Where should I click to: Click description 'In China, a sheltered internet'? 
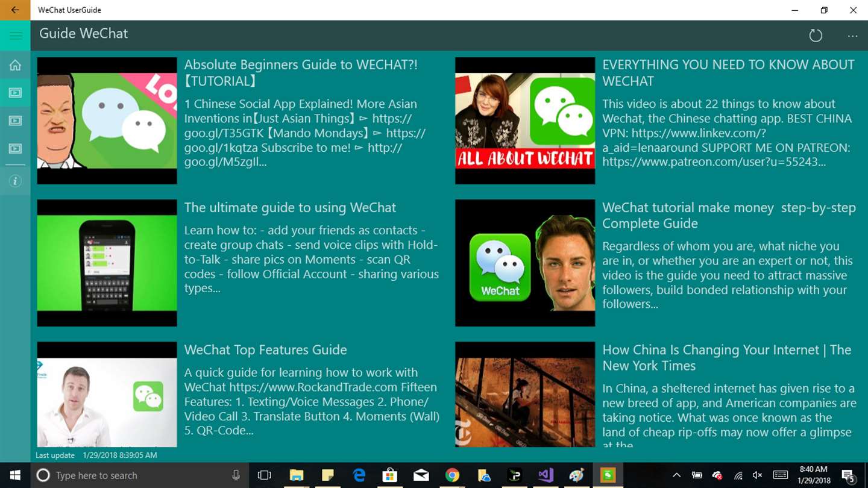click(729, 414)
